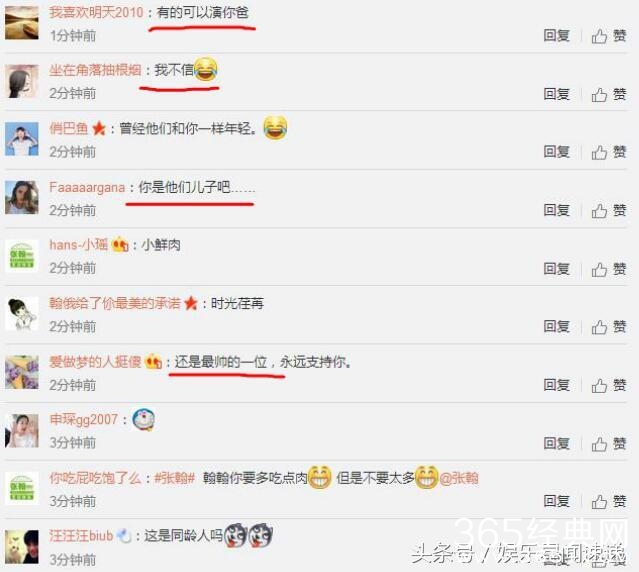Screen dimensions: 639x572
Task: Like the comment by 俏巴鱼
Action: pos(609,152)
